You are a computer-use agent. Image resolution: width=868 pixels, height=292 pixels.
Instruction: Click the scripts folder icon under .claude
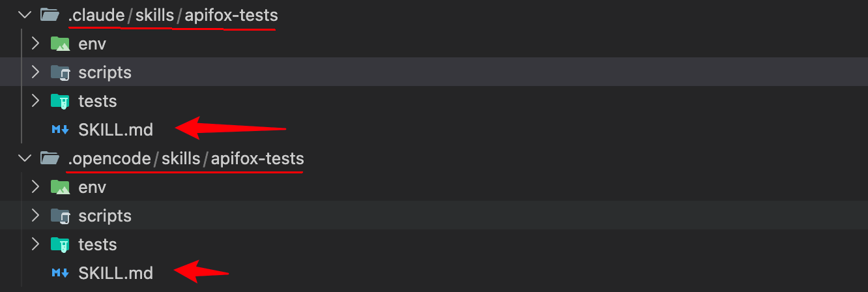pyautogui.click(x=60, y=72)
